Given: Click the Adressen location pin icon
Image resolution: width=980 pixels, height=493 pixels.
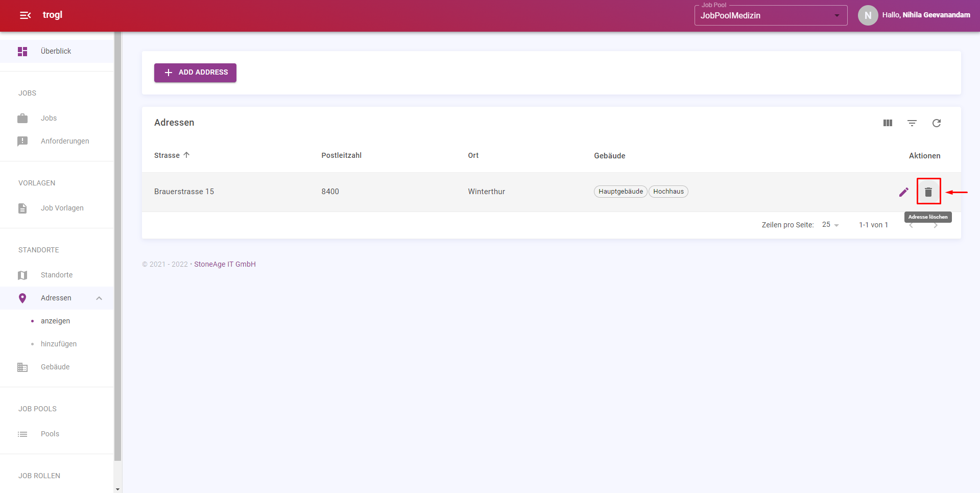Looking at the screenshot, I should pyautogui.click(x=22, y=298).
